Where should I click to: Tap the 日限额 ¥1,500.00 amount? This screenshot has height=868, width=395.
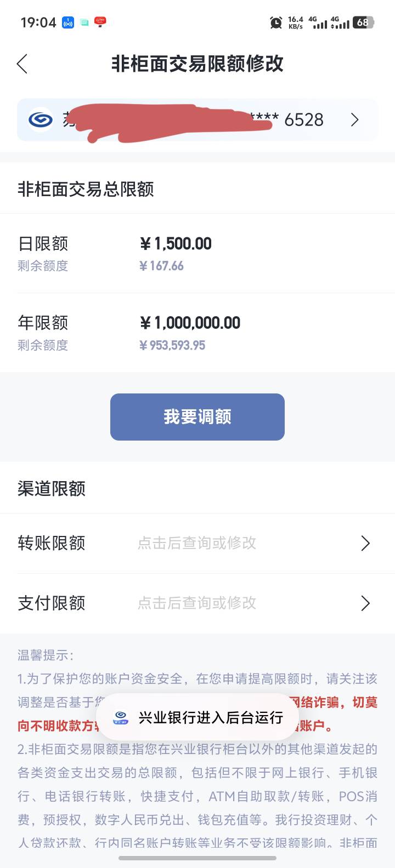click(176, 243)
